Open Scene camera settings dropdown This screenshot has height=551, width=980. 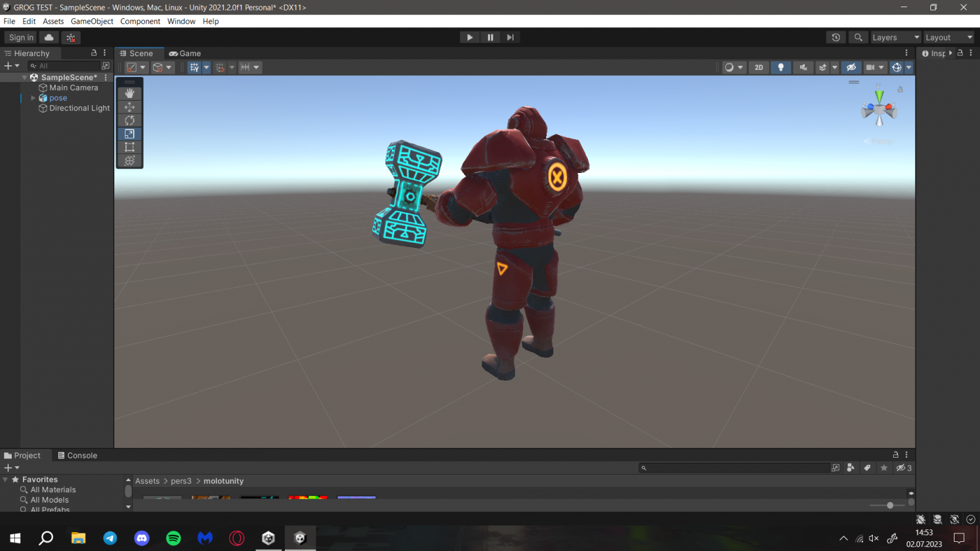tap(874, 67)
